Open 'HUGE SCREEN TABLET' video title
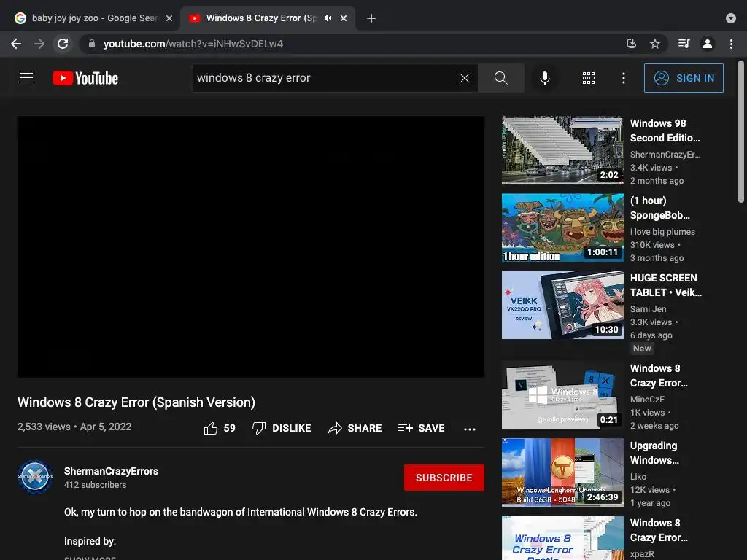Screen dimensions: 747x560 click(665, 285)
